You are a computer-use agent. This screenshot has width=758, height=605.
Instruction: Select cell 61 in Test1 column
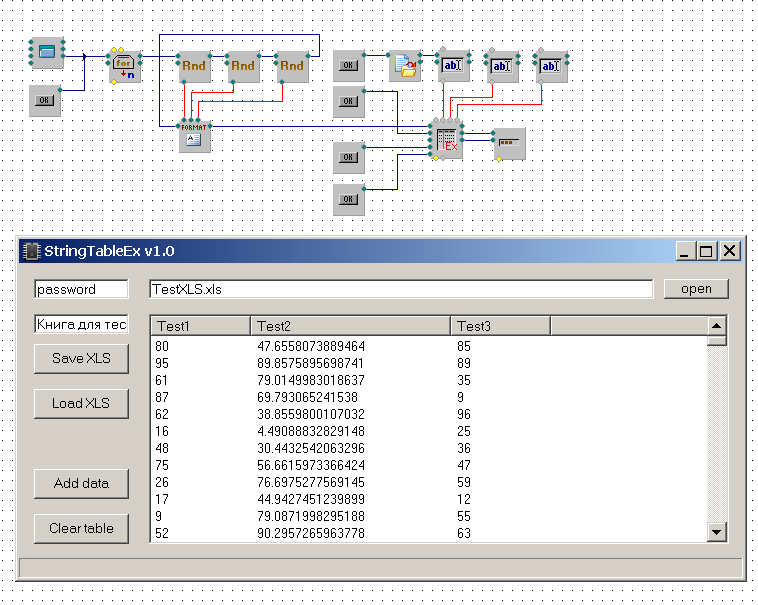click(x=161, y=380)
